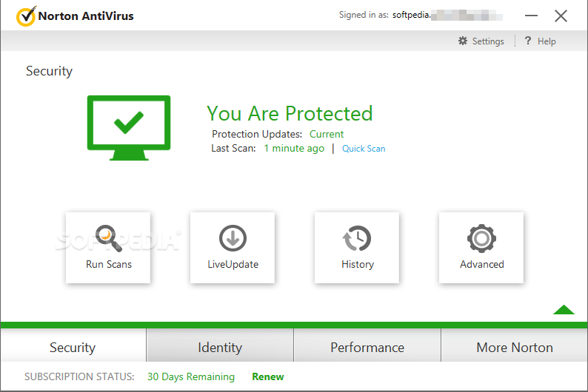Click the Settings gear icon
Viewport: 588px width, 392px height.
tap(463, 41)
